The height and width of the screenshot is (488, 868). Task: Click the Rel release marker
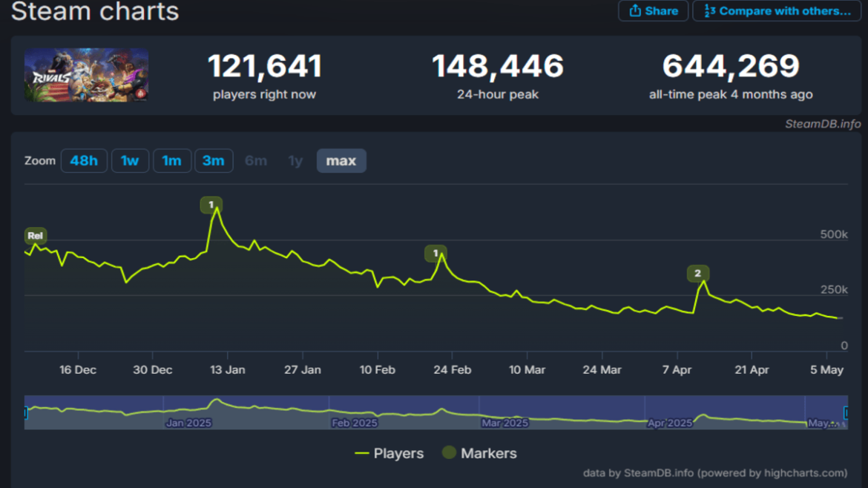tap(35, 236)
